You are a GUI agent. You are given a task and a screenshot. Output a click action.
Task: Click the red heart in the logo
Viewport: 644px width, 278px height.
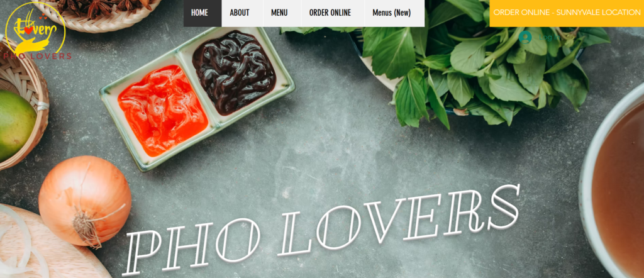point(28,30)
